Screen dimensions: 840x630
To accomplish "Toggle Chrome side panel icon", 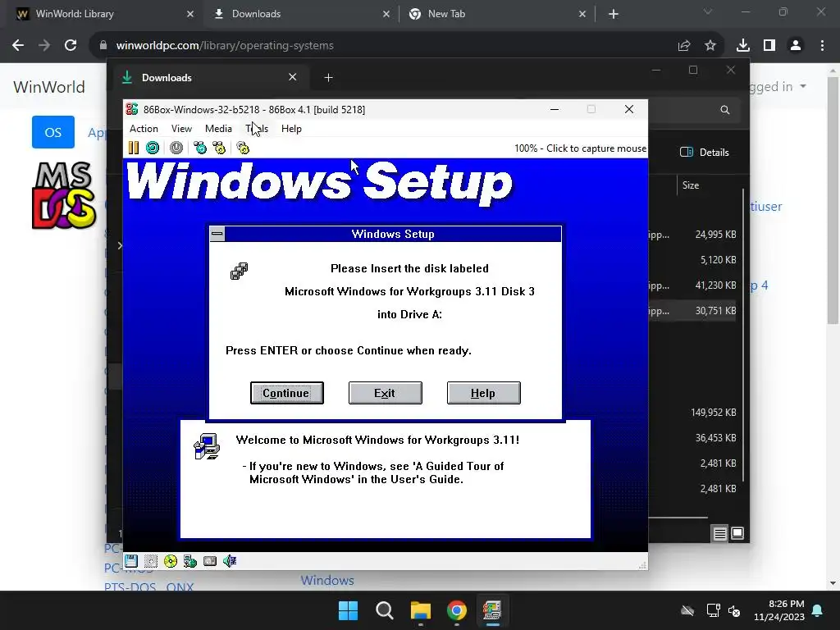I will tap(769, 46).
